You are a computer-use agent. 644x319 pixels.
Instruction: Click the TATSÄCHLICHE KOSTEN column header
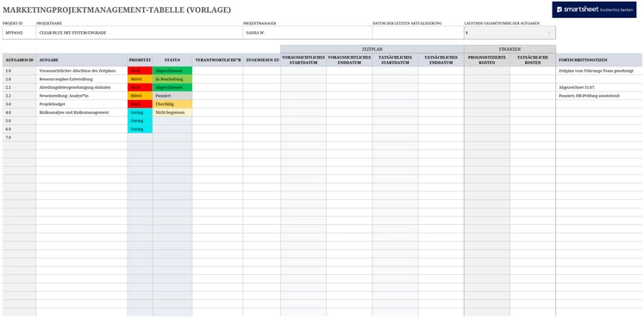point(533,60)
